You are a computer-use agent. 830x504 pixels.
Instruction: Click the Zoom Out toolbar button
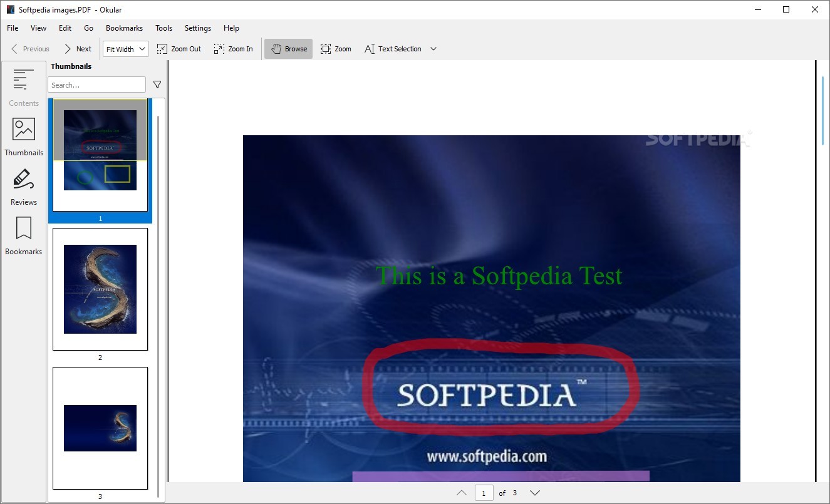(x=179, y=49)
